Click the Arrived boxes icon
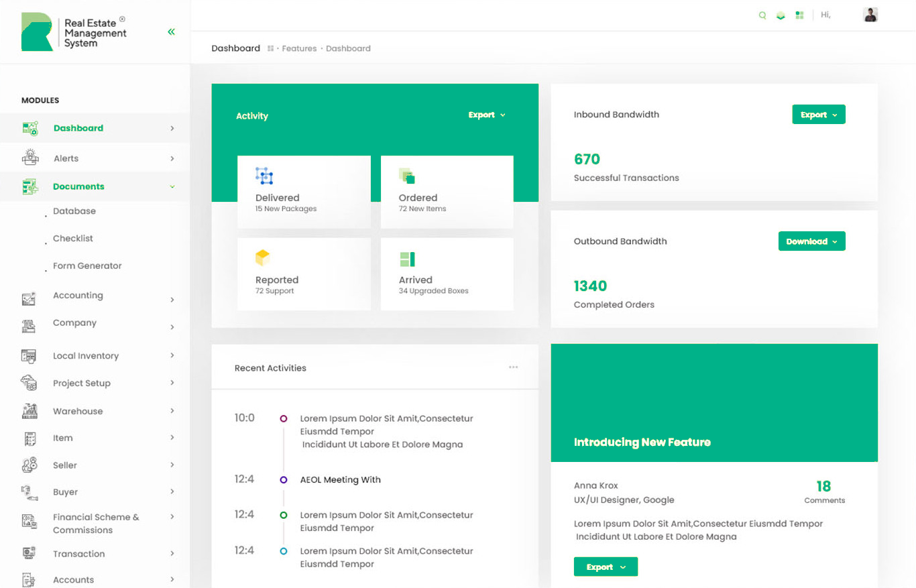 click(x=407, y=259)
